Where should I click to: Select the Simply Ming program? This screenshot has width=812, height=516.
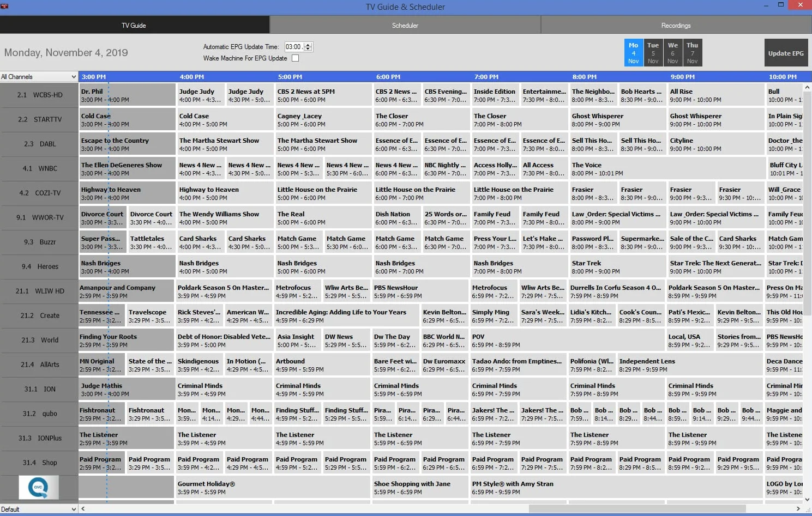494,315
